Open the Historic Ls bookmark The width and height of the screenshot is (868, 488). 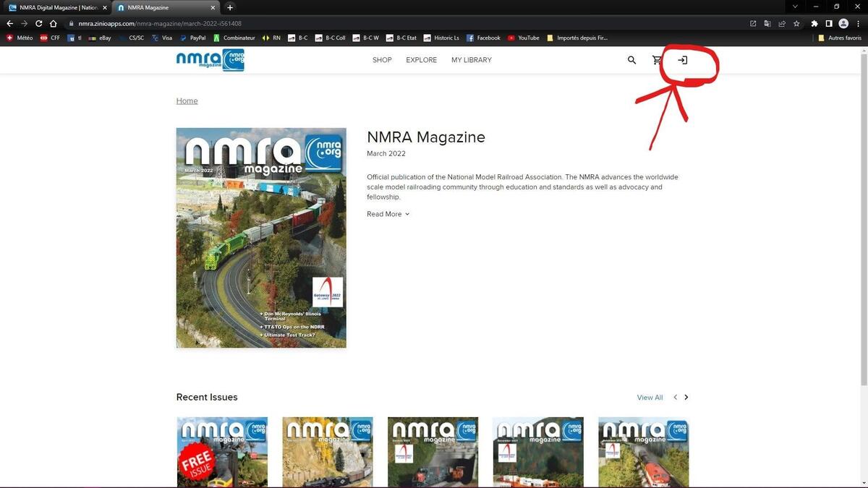pyautogui.click(x=441, y=38)
